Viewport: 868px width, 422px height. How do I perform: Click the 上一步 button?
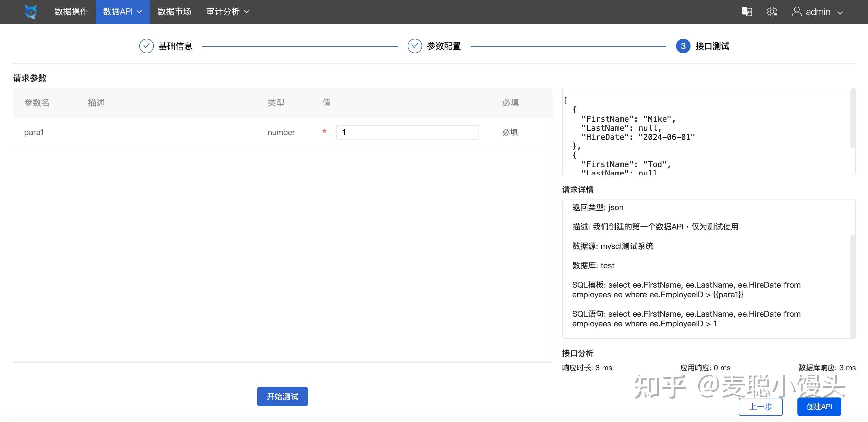pos(760,407)
